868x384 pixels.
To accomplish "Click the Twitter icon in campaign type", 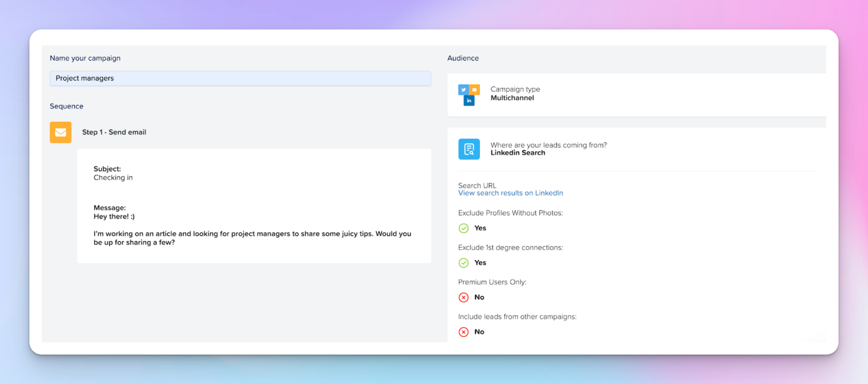I will [463, 90].
